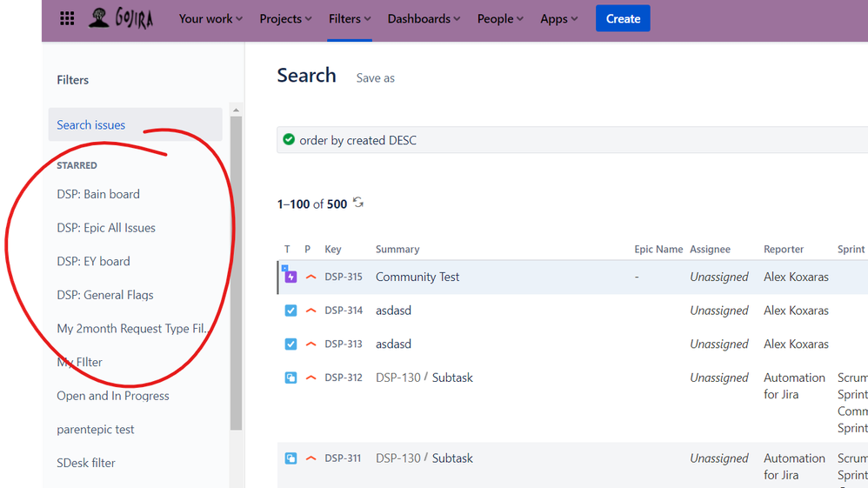Click the Create button
The image size is (868, 488).
coord(623,18)
